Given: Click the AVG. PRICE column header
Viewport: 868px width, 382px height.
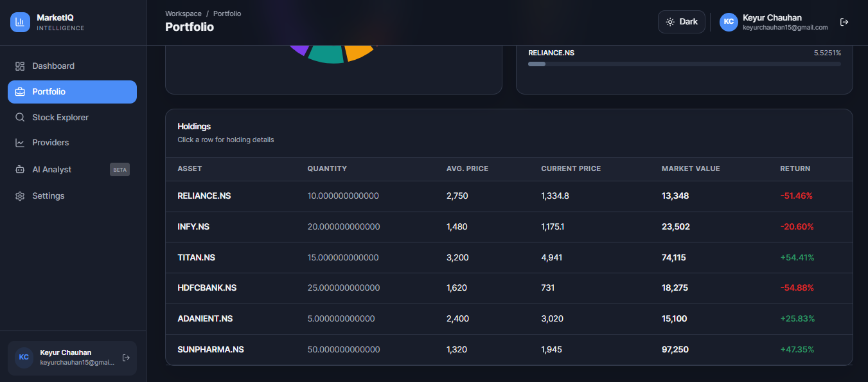Looking at the screenshot, I should (467, 169).
